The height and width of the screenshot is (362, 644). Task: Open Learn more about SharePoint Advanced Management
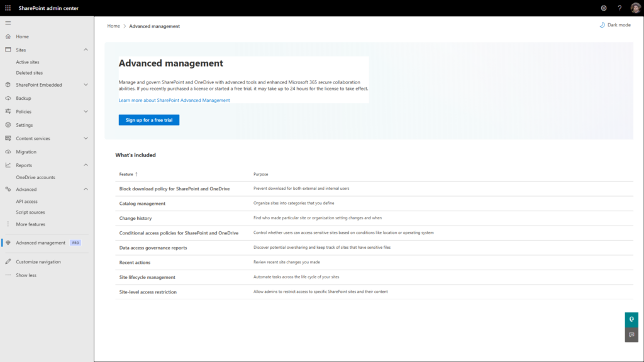point(174,100)
